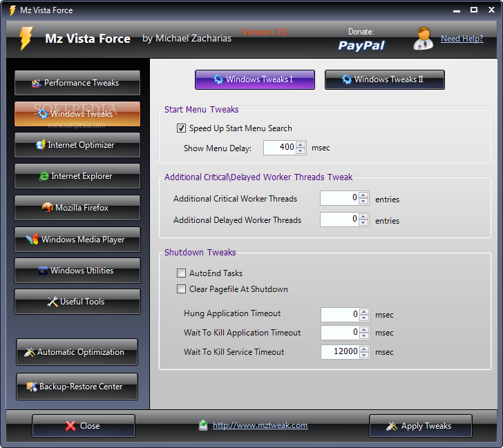Click Apply Tweaks button
The height and width of the screenshot is (448, 503).
coord(421,426)
